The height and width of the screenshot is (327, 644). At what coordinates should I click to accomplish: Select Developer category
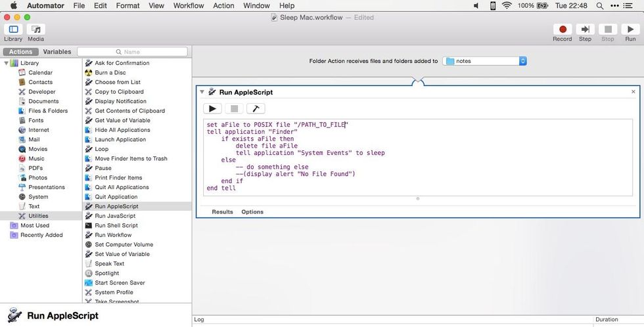coord(42,92)
